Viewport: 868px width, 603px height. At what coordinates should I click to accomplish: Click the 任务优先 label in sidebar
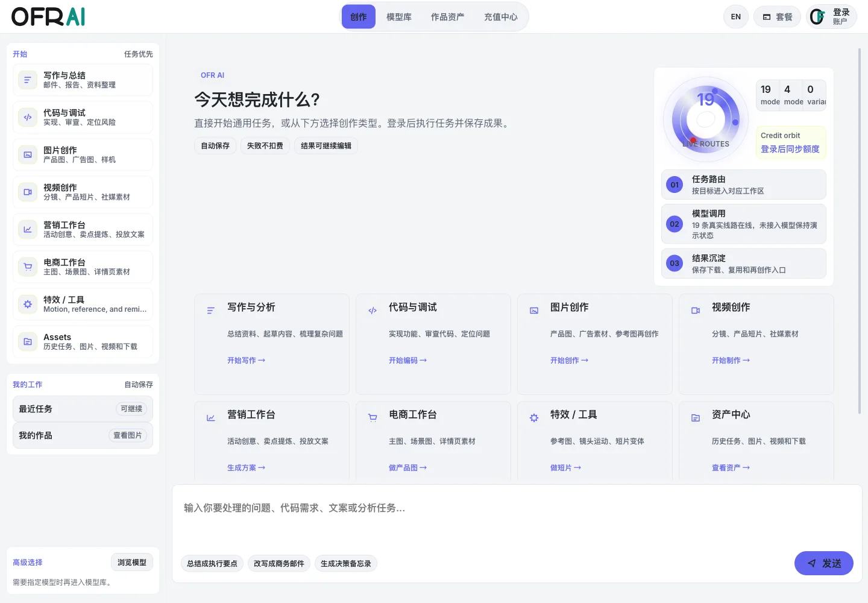tap(139, 54)
